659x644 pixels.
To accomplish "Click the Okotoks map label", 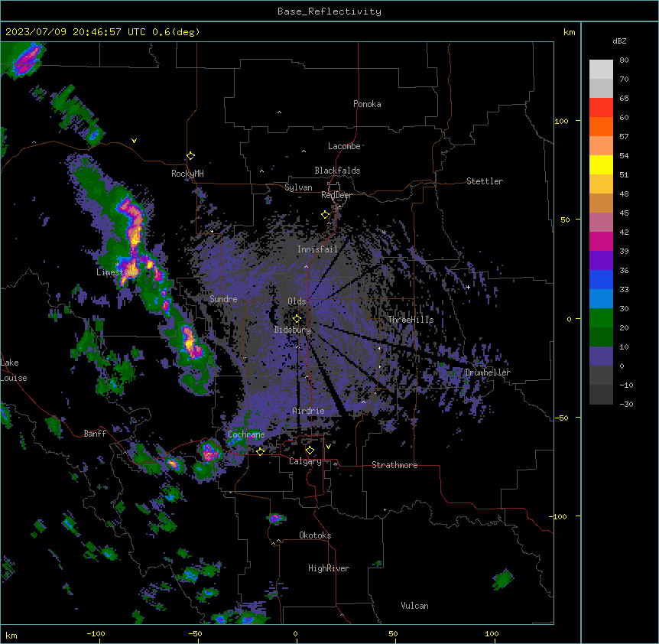I will point(315,535).
